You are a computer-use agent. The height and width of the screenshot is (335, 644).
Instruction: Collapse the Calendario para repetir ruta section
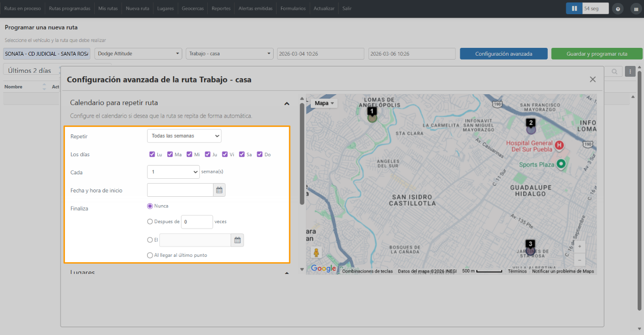(x=287, y=104)
